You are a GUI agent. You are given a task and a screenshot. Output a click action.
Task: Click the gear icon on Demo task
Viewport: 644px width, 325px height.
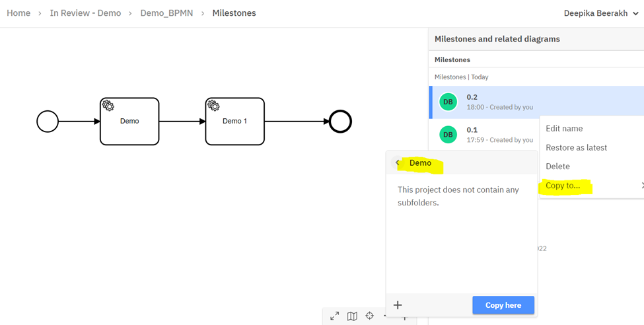pyautogui.click(x=108, y=106)
